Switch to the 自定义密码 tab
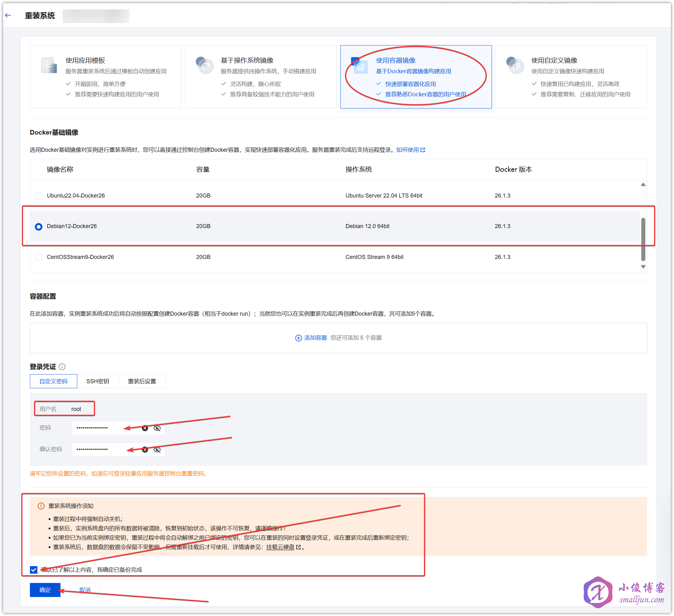The image size is (674, 616). click(54, 381)
